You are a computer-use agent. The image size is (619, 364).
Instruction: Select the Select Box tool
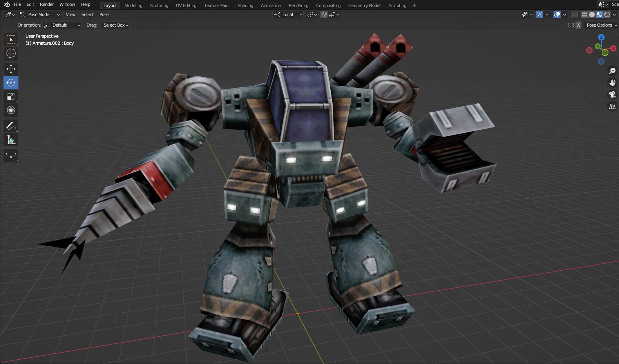pos(11,40)
